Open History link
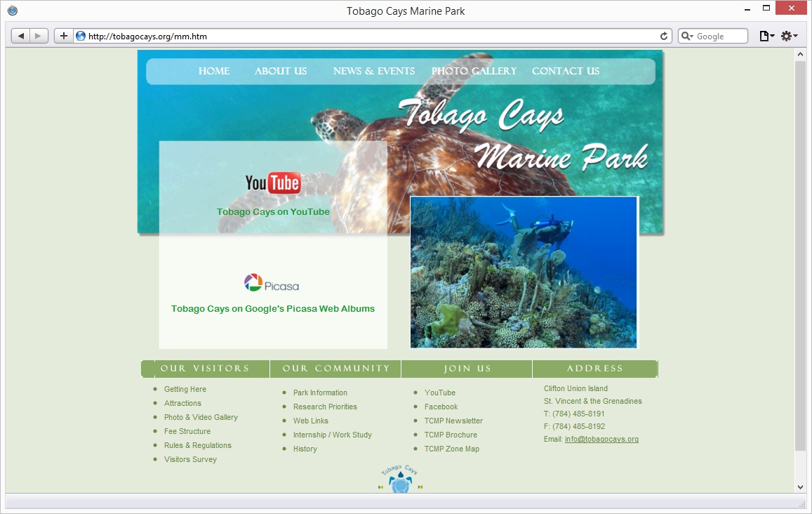812x514 pixels. (x=305, y=449)
